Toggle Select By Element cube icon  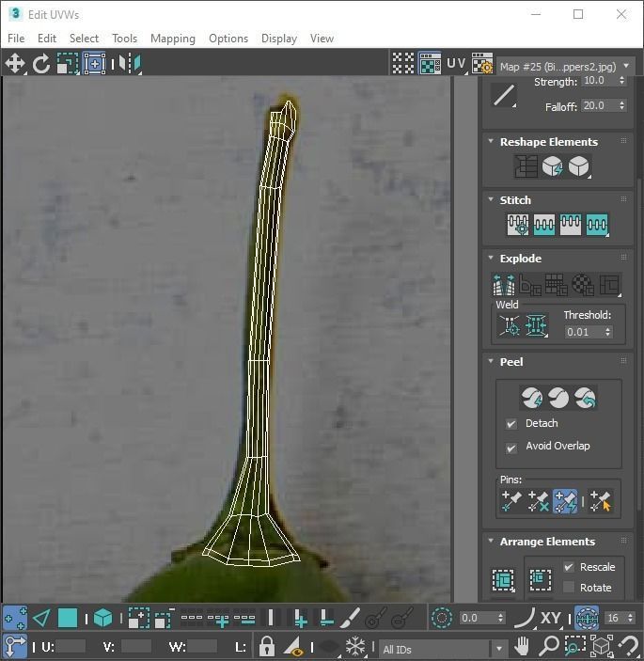point(102,619)
